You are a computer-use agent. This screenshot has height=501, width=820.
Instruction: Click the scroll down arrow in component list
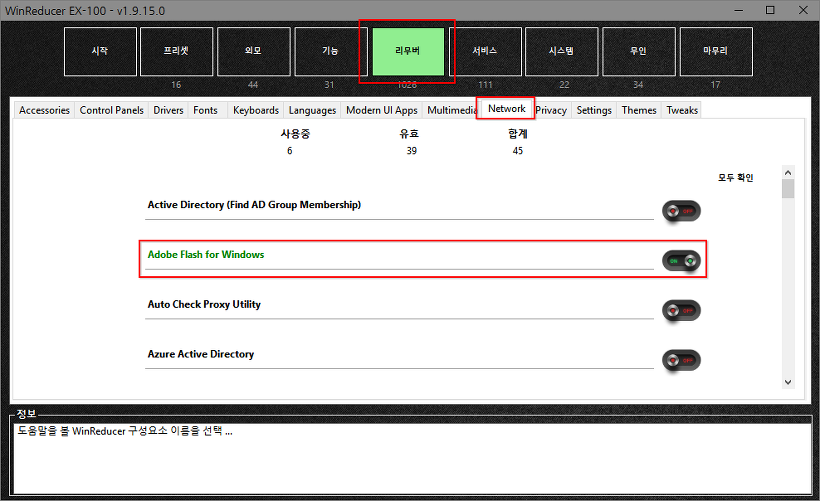(x=788, y=381)
